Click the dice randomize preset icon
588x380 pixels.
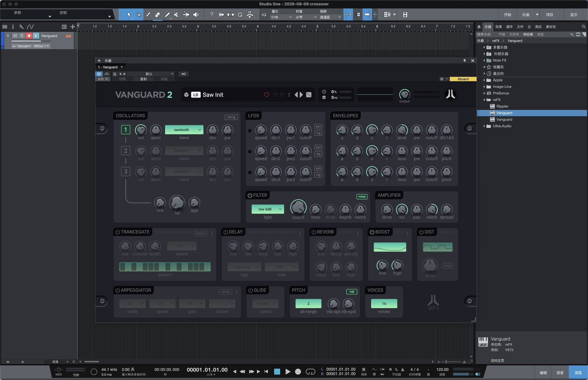click(309, 95)
